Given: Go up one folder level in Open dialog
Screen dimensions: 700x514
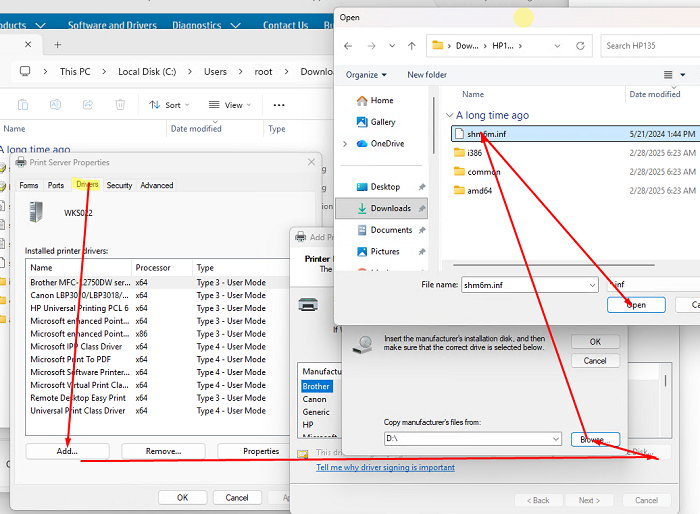Looking at the screenshot, I should click(x=412, y=46).
